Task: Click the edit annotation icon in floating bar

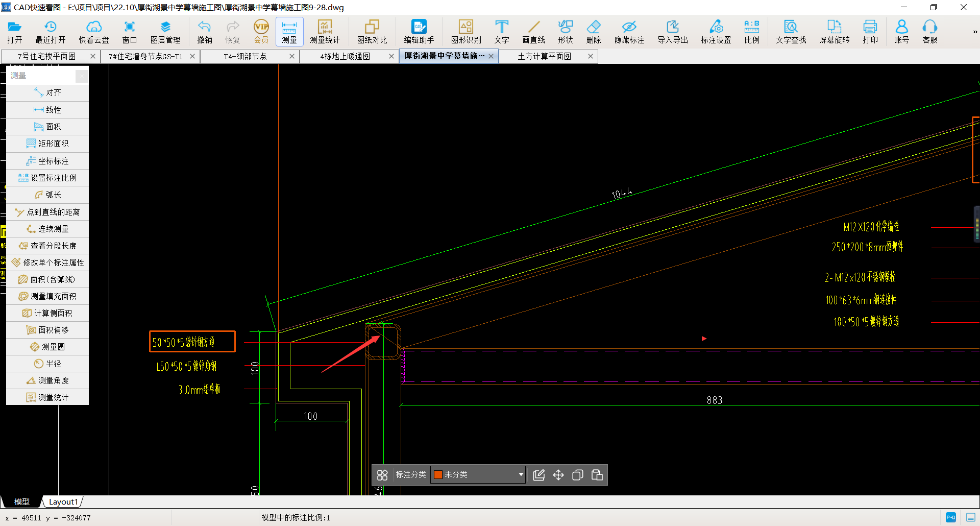Action: point(539,475)
